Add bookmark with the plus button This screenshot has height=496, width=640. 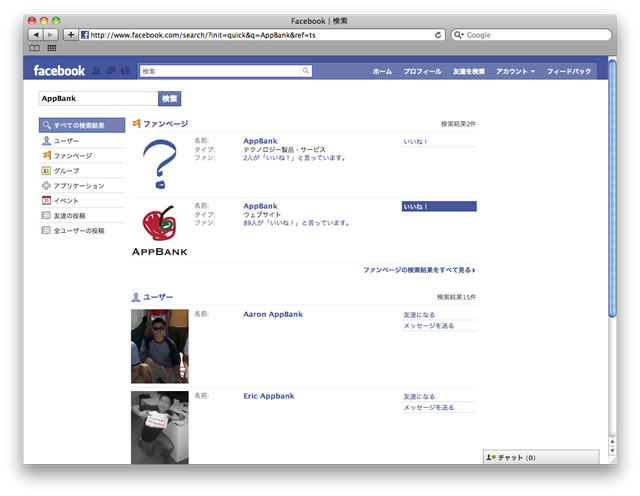71,35
